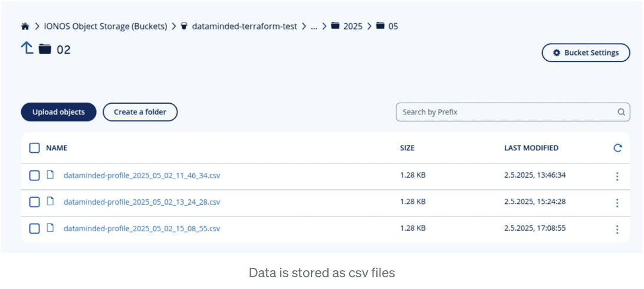Click timestamp 2.5.2025, 13:46:34
Viewport: 644px width, 289px height.
(x=535, y=175)
